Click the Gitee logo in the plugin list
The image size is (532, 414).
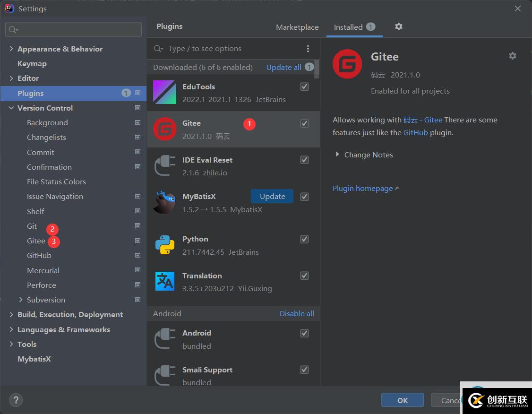(x=164, y=129)
